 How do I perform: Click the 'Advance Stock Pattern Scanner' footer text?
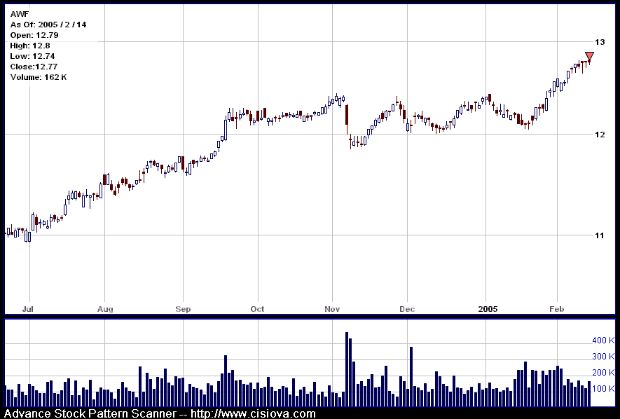coord(90,414)
